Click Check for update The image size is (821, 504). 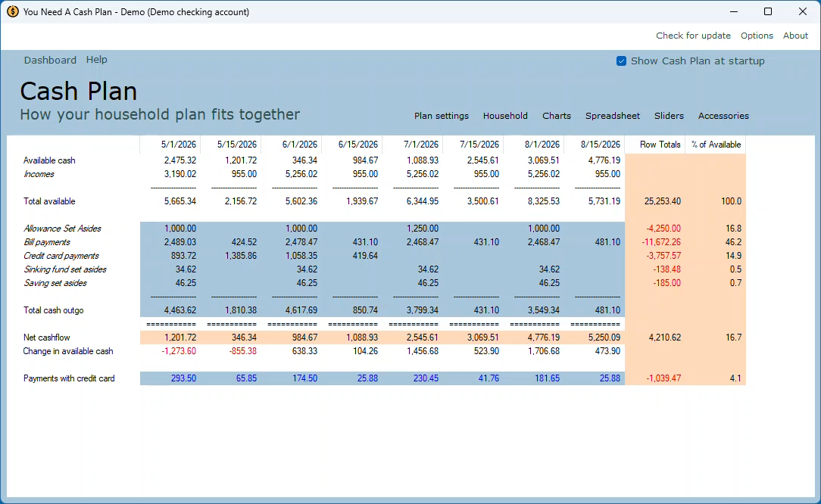click(693, 35)
